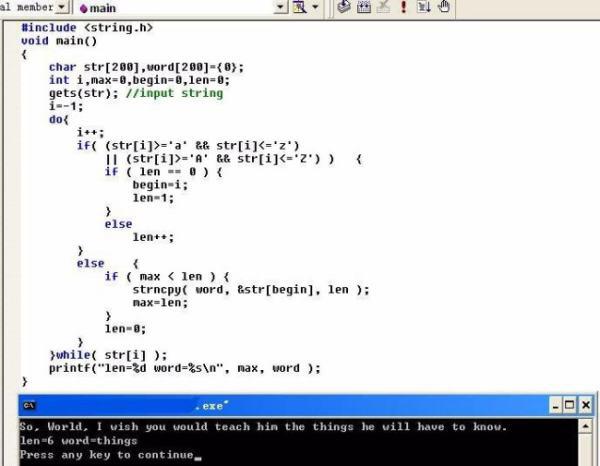Image resolution: width=600 pixels, height=466 pixels.
Task: Click the 'strncpy( word, &str[begin], len );' line
Action: click(x=251, y=290)
